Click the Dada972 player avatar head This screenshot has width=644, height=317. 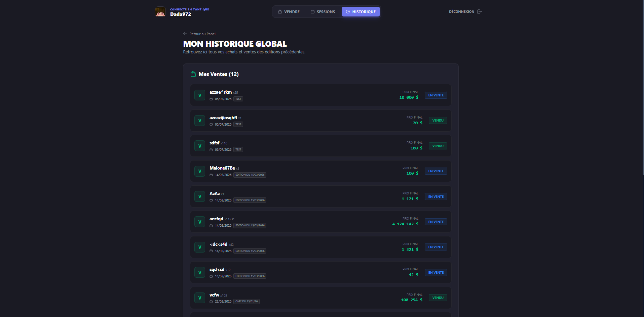click(160, 12)
